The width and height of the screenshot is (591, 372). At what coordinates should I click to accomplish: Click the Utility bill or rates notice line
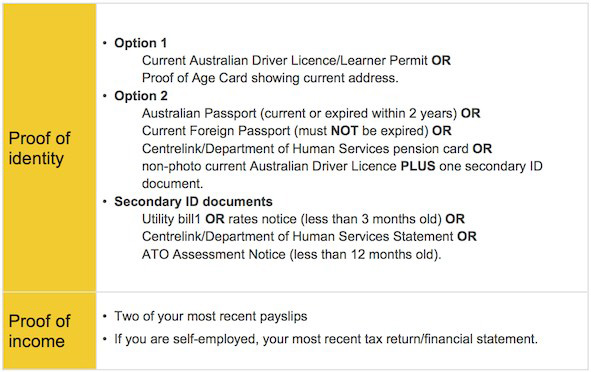pyautogui.click(x=303, y=219)
